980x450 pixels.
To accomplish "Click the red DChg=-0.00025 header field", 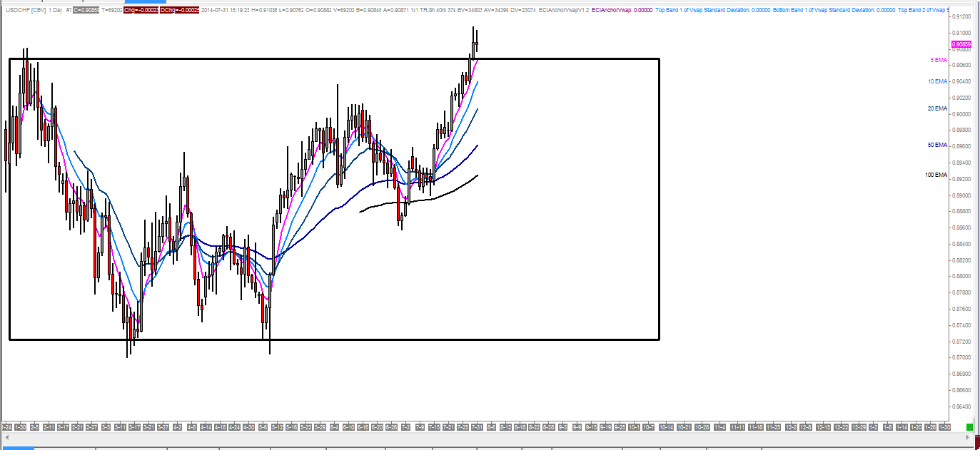I will 179,11.
